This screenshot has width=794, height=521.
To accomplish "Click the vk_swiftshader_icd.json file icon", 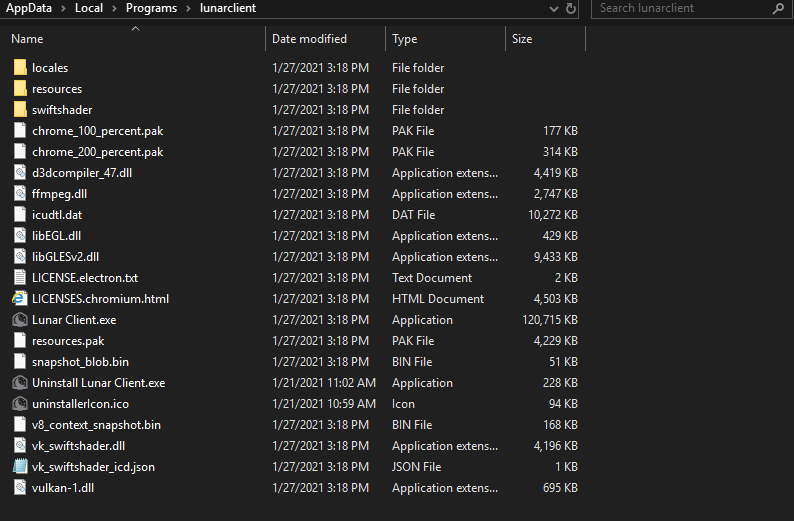I will [20, 467].
